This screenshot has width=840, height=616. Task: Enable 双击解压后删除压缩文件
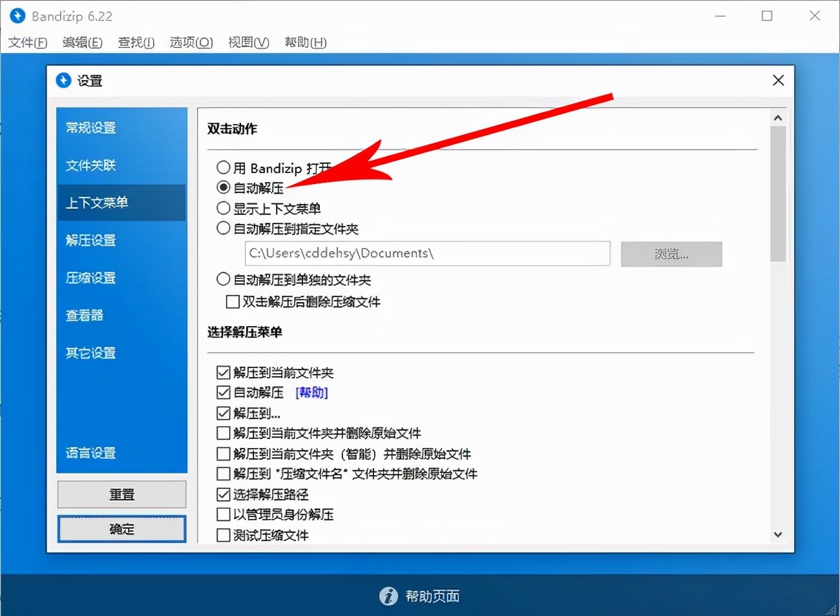point(233,302)
